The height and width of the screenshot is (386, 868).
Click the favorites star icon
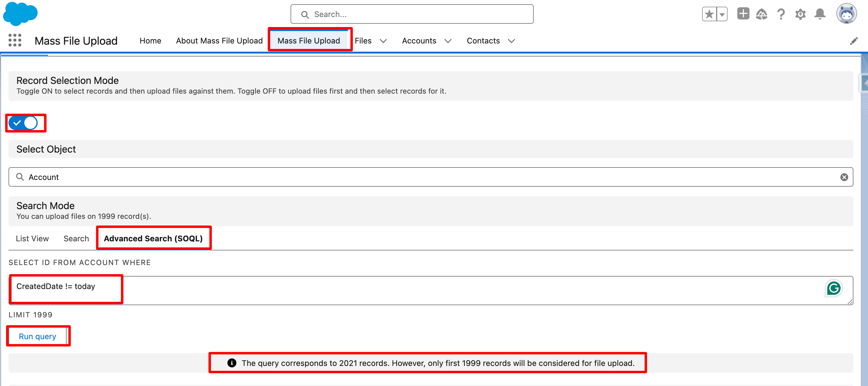(709, 14)
